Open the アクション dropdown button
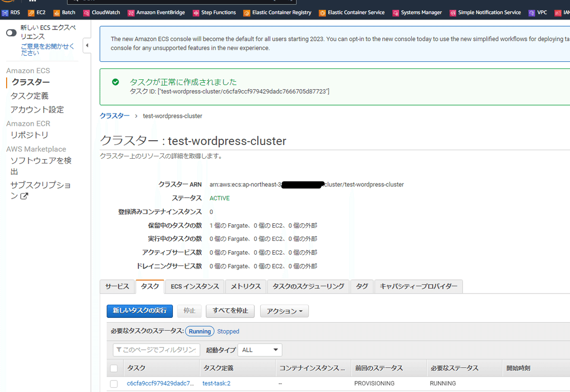570x392 pixels. pyautogui.click(x=285, y=311)
